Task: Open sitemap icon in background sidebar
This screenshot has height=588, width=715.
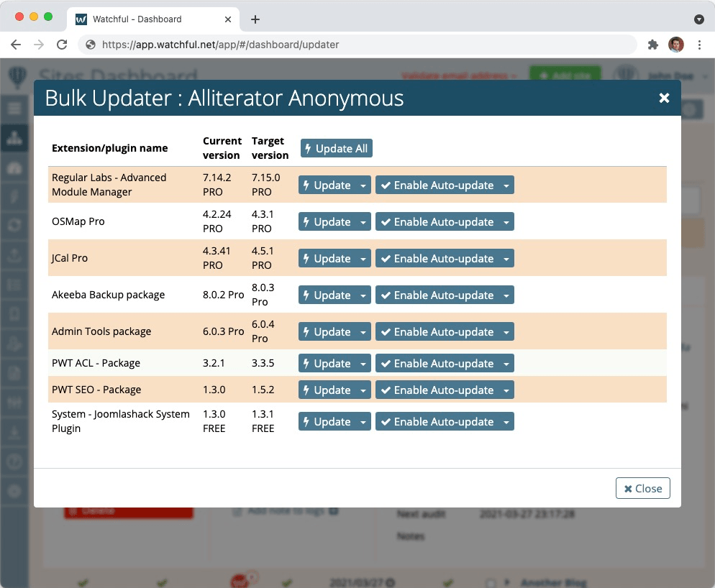Action: [x=14, y=138]
